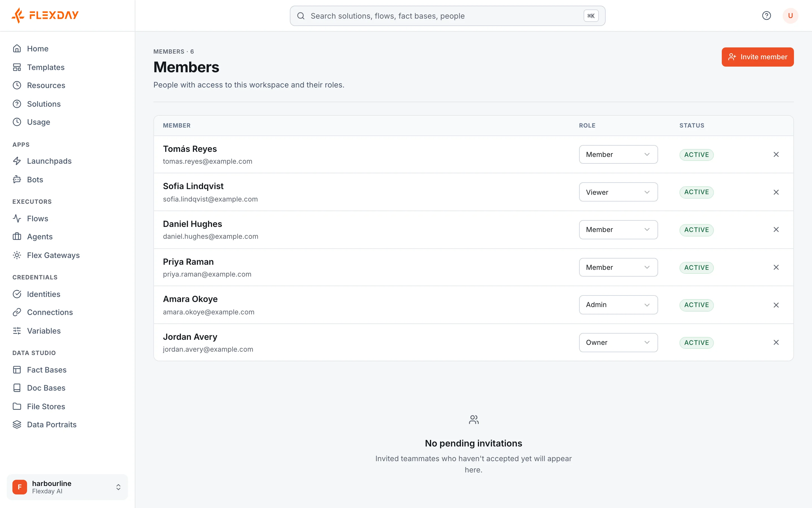
Task: Click the search magnifier icon
Action: coord(301,16)
